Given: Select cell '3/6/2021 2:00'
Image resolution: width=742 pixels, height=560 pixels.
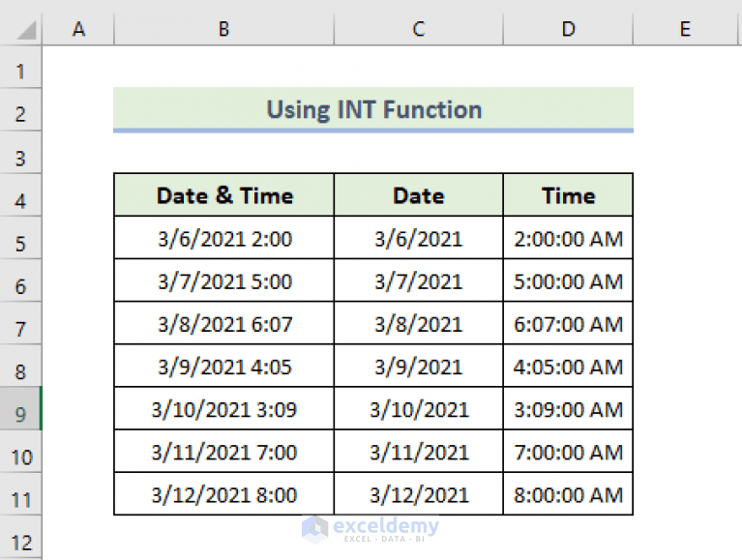Looking at the screenshot, I should click(224, 238).
